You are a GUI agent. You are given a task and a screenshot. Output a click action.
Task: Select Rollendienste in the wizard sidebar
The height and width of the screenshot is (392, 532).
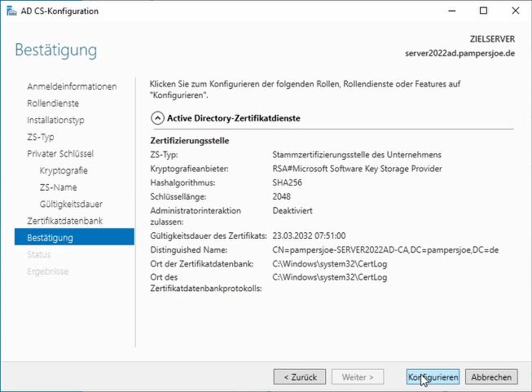pyautogui.click(x=53, y=104)
